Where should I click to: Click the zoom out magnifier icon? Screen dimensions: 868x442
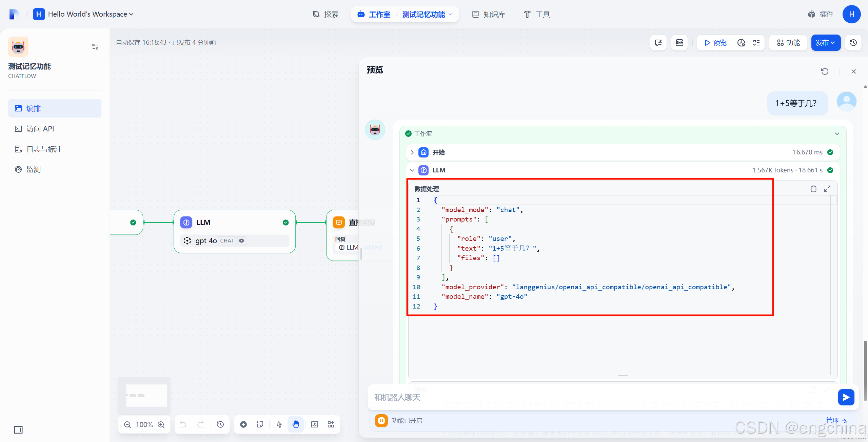(127, 424)
